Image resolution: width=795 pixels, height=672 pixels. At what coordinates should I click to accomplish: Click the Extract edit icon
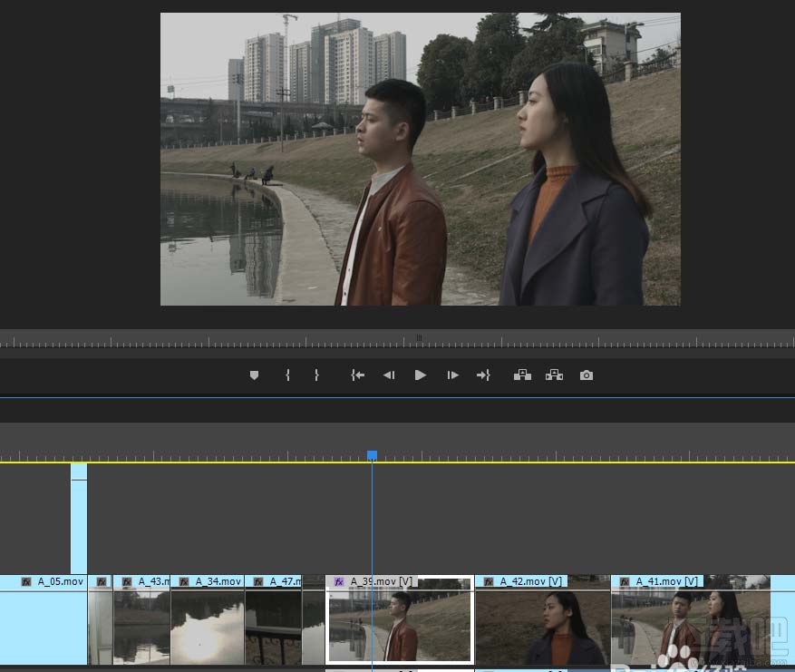(554, 375)
